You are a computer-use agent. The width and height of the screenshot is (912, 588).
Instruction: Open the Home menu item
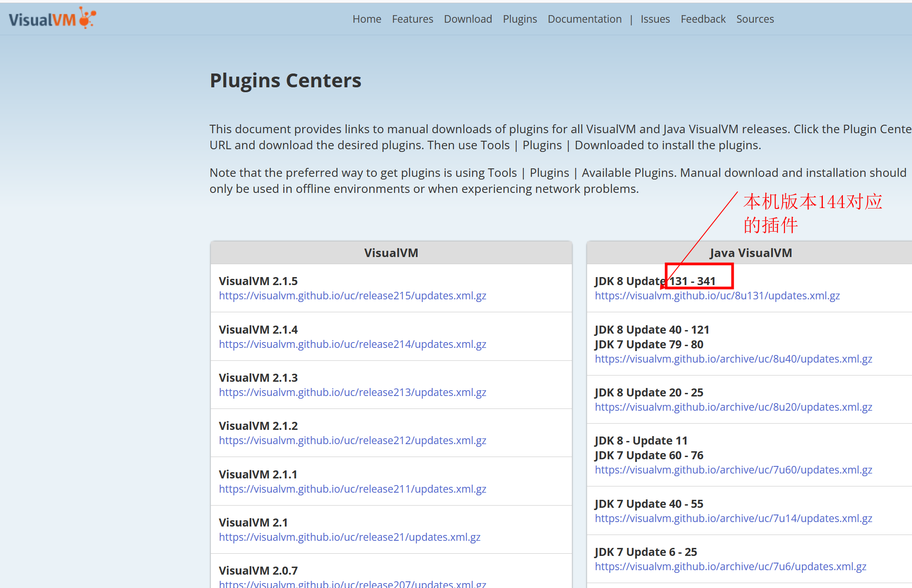tap(367, 19)
